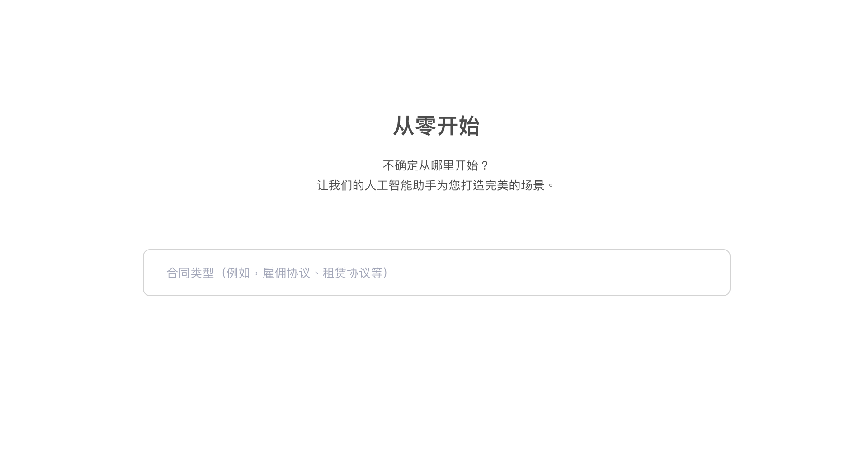Click the character 零 in the heading
The width and height of the screenshot is (868, 452).
click(x=425, y=126)
